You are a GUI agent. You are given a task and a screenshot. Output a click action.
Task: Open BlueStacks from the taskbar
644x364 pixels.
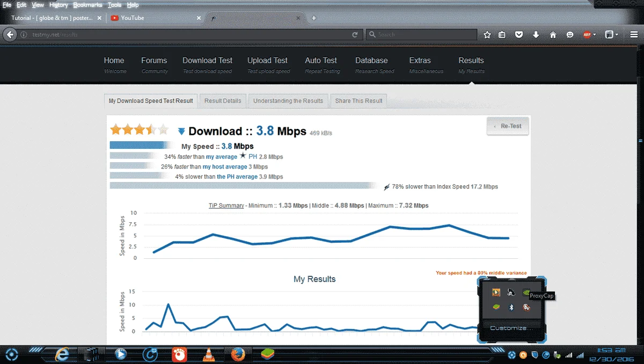coord(267,354)
